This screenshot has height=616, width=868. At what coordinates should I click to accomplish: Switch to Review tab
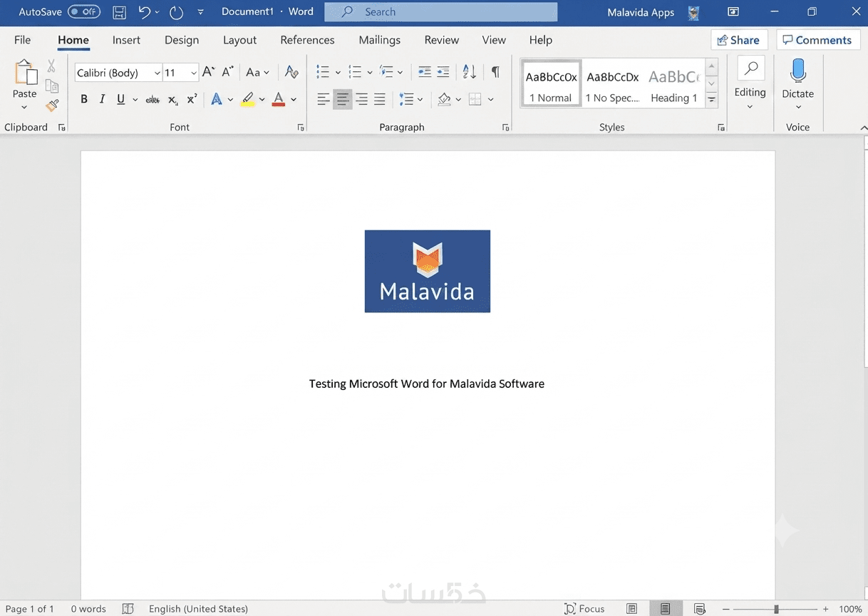(442, 40)
